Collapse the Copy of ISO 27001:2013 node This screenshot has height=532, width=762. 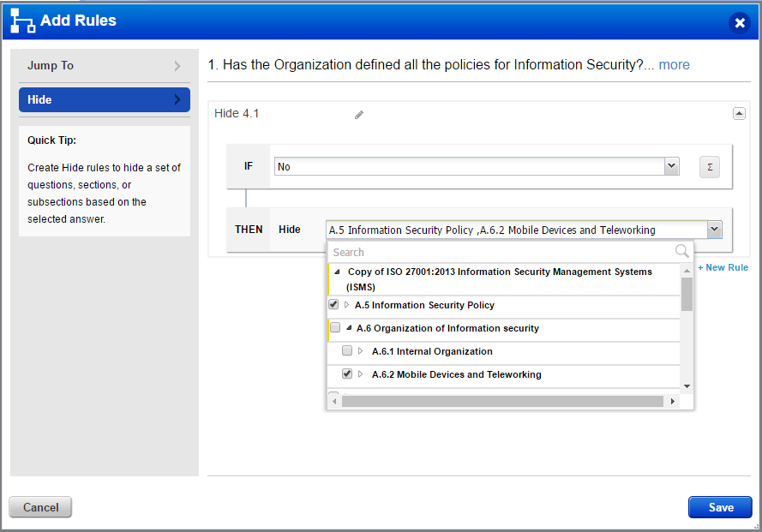(336, 272)
